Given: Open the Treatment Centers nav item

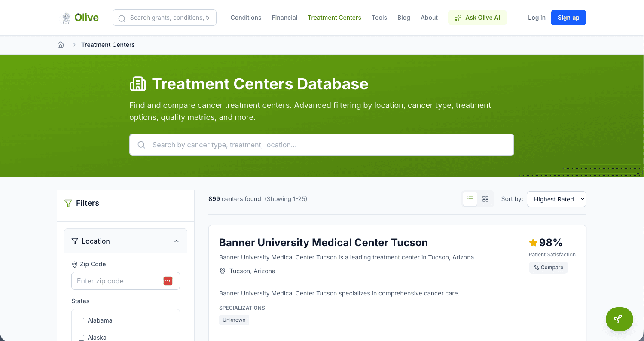Looking at the screenshot, I should [x=334, y=18].
